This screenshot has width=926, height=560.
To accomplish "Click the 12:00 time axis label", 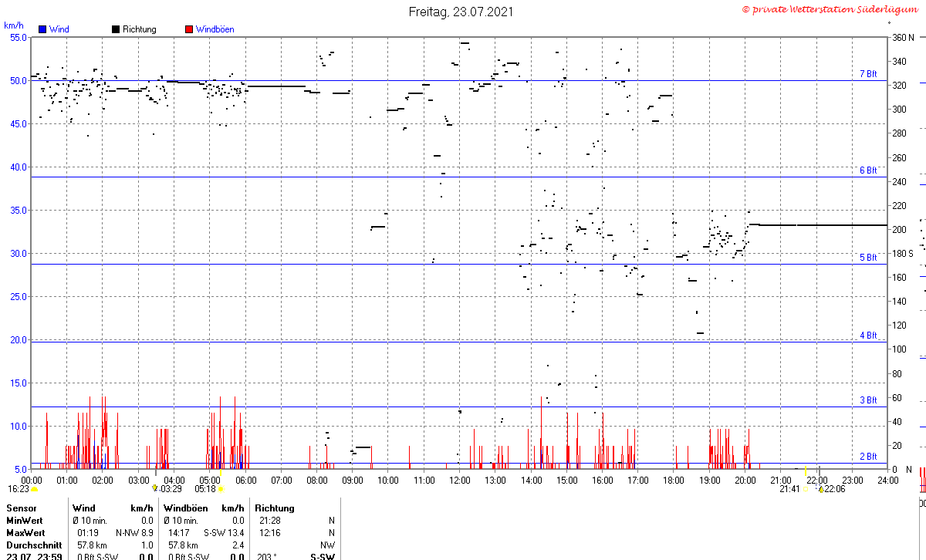I will pos(459,480).
